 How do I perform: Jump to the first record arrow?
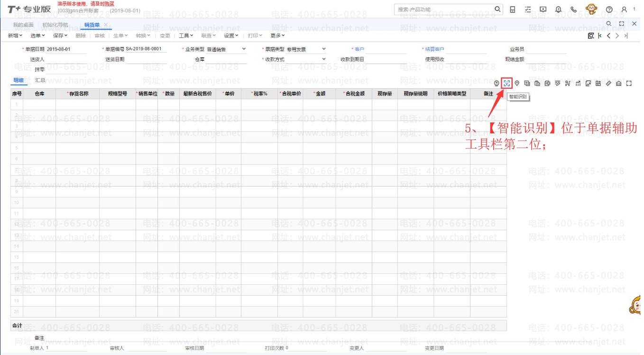600,36
